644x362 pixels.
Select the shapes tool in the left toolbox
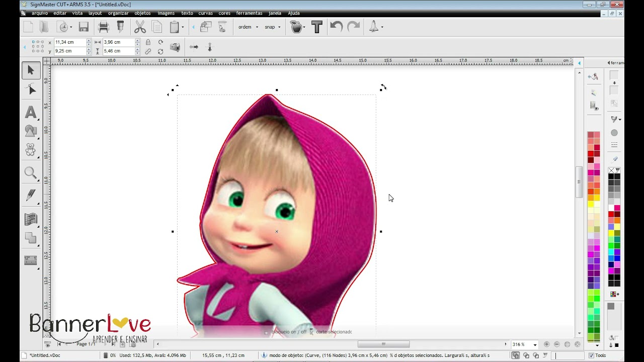(x=31, y=131)
